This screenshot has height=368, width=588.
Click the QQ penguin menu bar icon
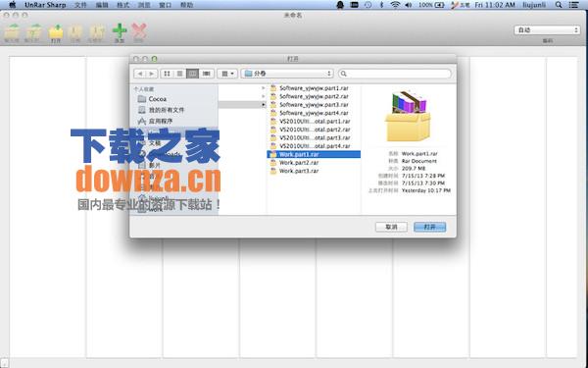click(340, 5)
